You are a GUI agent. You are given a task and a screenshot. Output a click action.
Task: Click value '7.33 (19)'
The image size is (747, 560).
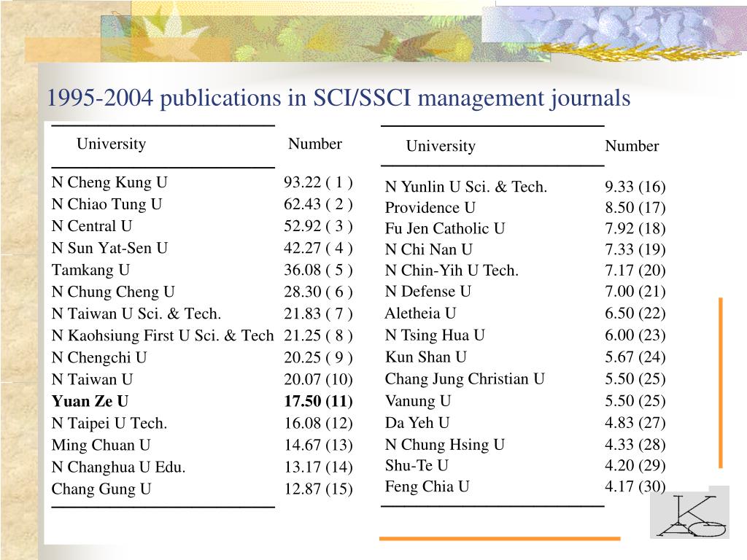(x=635, y=249)
